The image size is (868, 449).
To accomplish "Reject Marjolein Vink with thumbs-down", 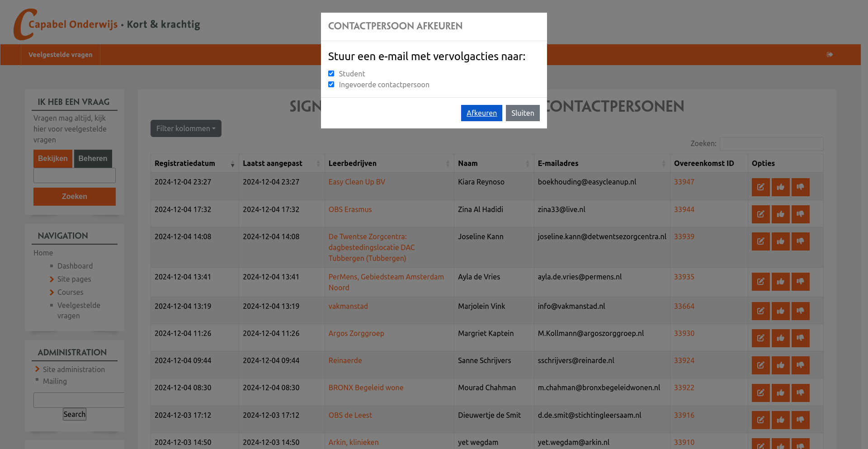I will coord(800,311).
